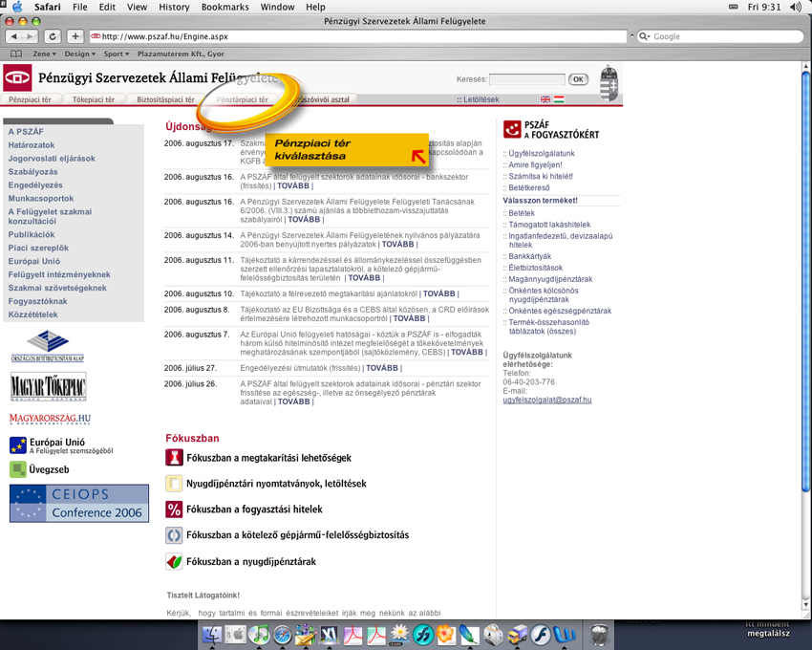Click the icon beside kötelező gépjármű-felelősségbiztosítás
This screenshot has width=812, height=650.
coord(174,535)
